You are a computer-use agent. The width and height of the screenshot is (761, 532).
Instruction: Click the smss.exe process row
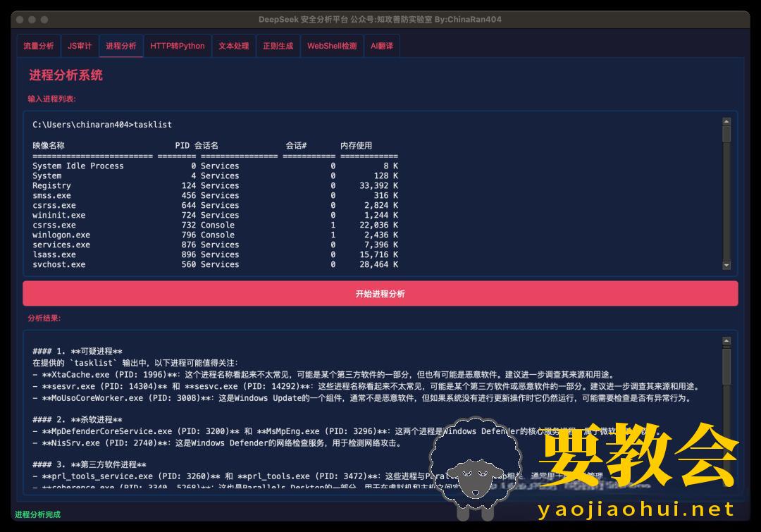pyautogui.click(x=216, y=196)
